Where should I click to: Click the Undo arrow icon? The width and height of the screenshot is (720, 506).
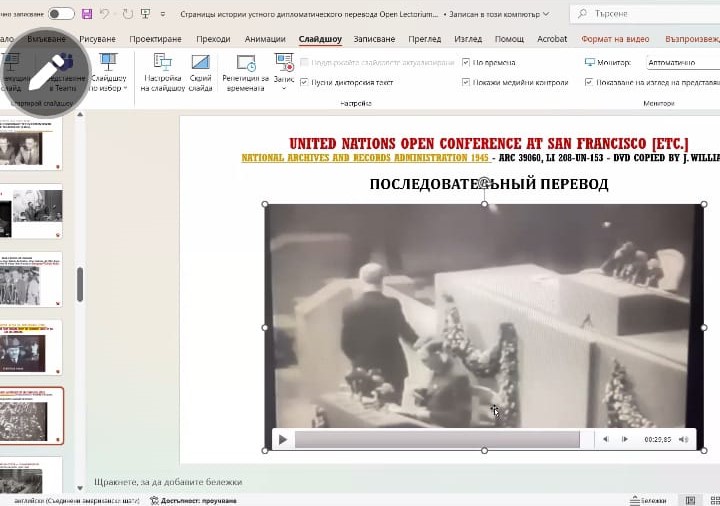[x=105, y=14]
